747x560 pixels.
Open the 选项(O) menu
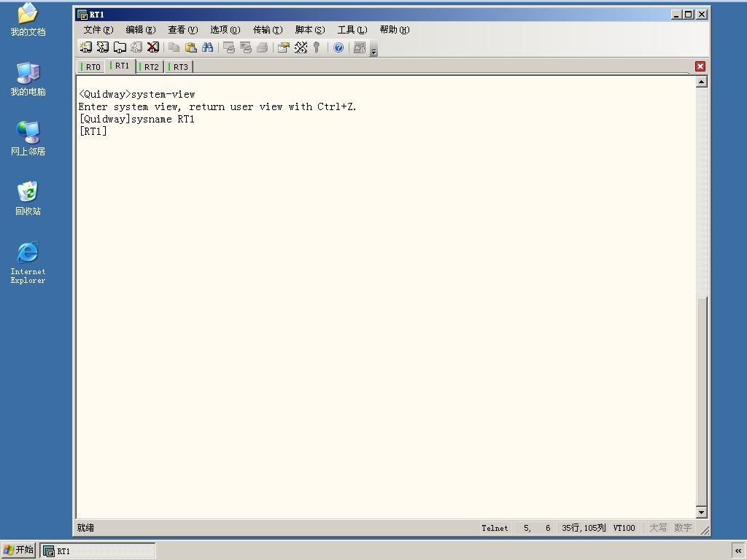click(225, 29)
